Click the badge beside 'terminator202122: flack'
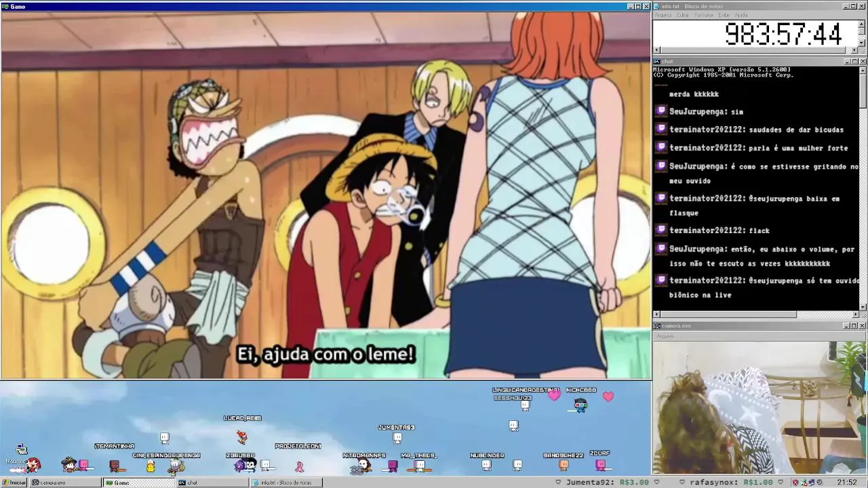 [x=661, y=230]
